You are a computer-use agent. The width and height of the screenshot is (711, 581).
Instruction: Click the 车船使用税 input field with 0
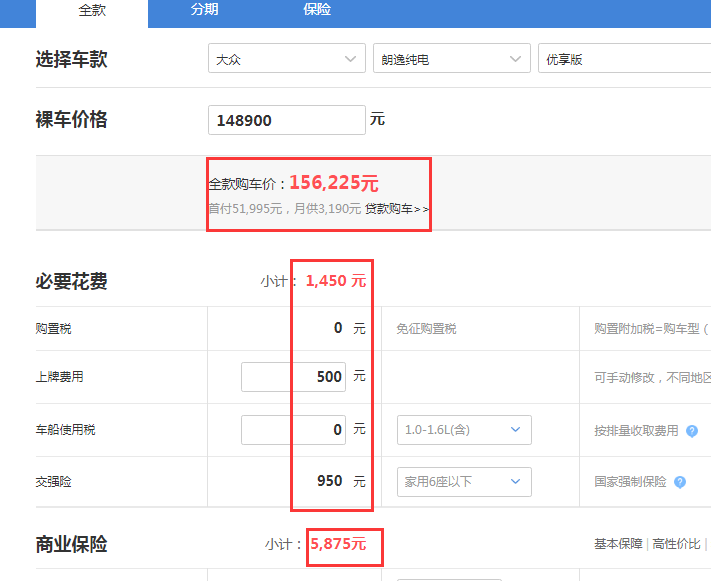pyautogui.click(x=293, y=430)
